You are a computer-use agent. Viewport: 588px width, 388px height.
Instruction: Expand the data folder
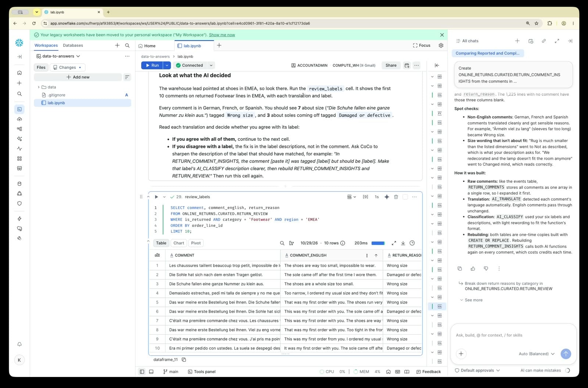(x=39, y=87)
